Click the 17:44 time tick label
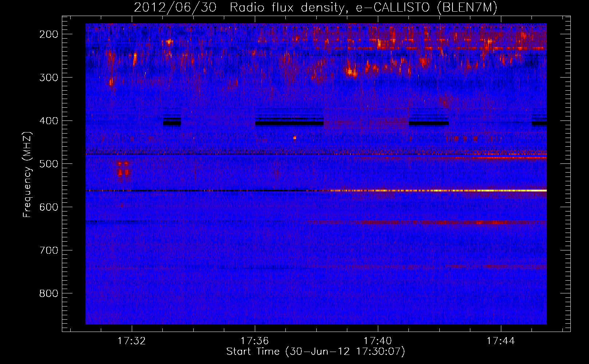589x364 pixels. (x=501, y=341)
